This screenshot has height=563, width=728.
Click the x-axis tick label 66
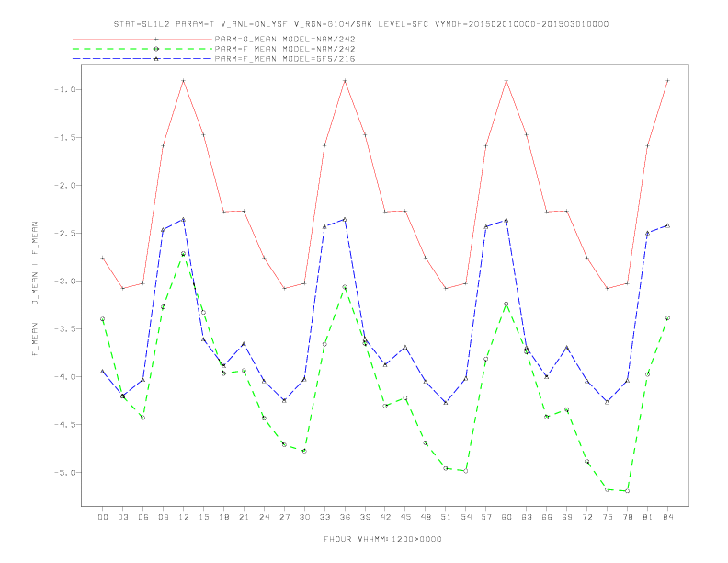click(x=547, y=517)
